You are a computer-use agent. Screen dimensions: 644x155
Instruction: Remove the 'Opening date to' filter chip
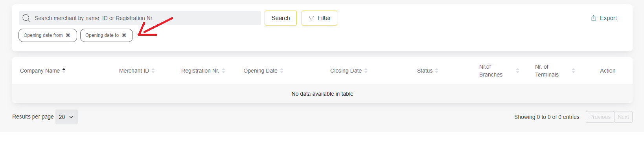coord(124,35)
